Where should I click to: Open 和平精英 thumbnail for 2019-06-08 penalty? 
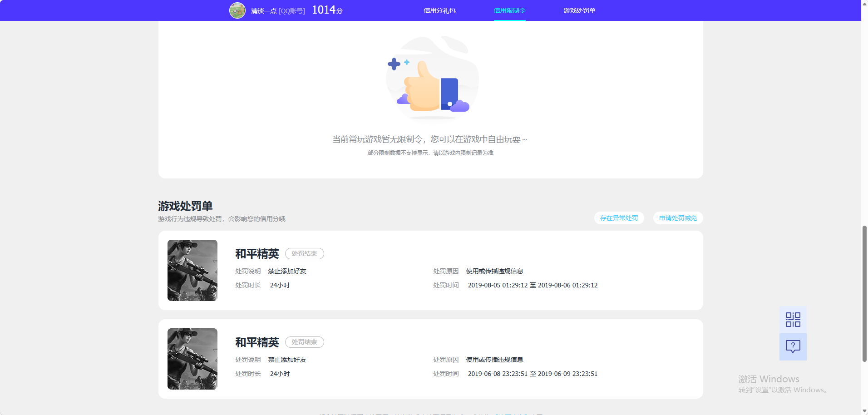pyautogui.click(x=192, y=359)
